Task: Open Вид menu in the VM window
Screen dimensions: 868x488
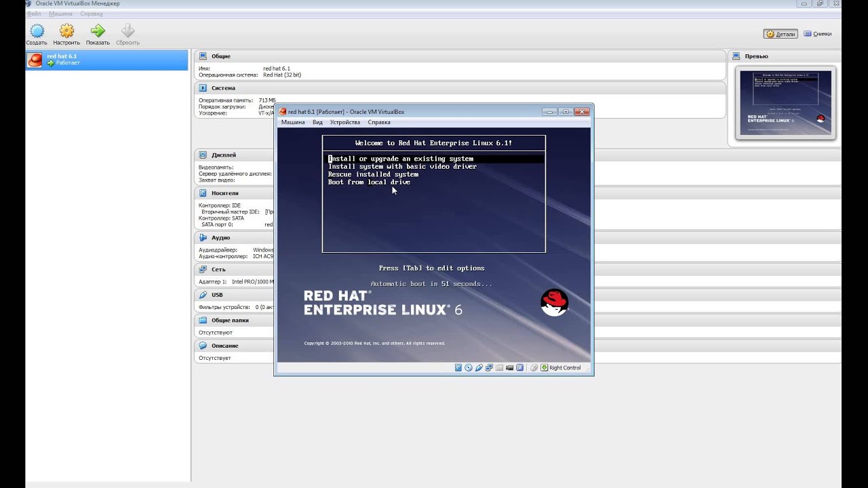Action: coord(317,123)
